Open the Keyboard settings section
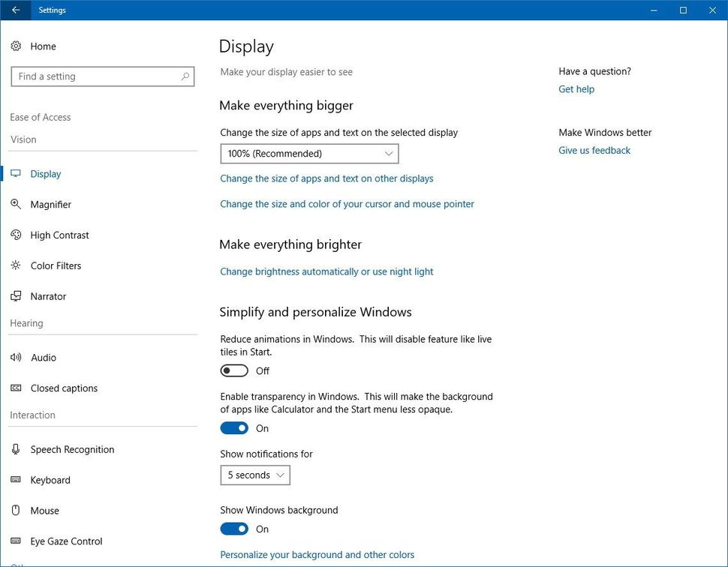The height and width of the screenshot is (567, 728). (x=50, y=480)
